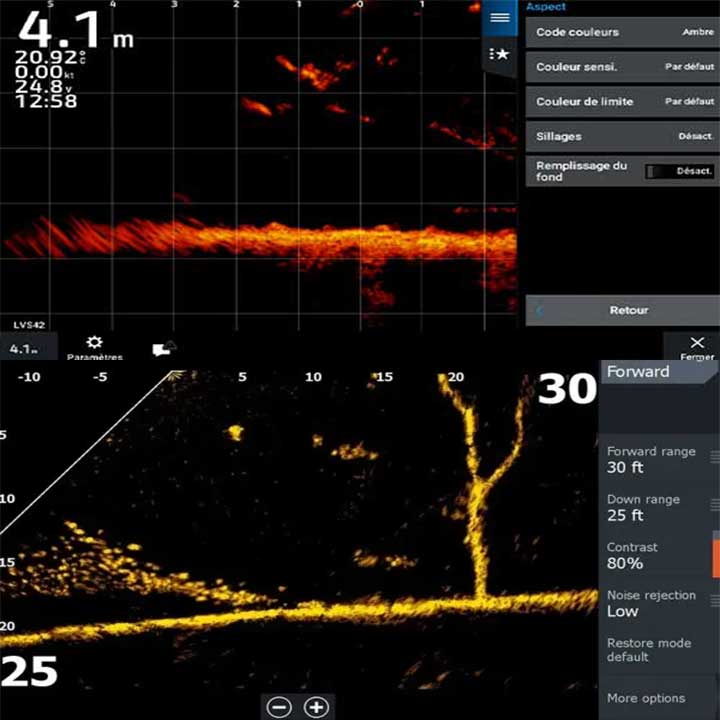Change Sillages Désact. setting
This screenshot has width=720, height=720.
coord(622,136)
